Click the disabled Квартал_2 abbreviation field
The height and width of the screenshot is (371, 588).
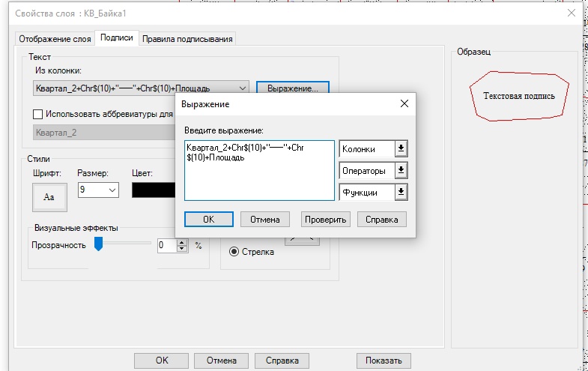(x=104, y=133)
